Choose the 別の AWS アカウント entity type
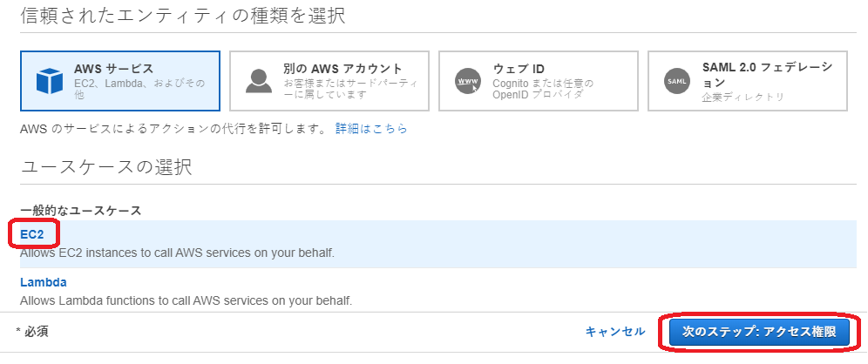 click(329, 81)
